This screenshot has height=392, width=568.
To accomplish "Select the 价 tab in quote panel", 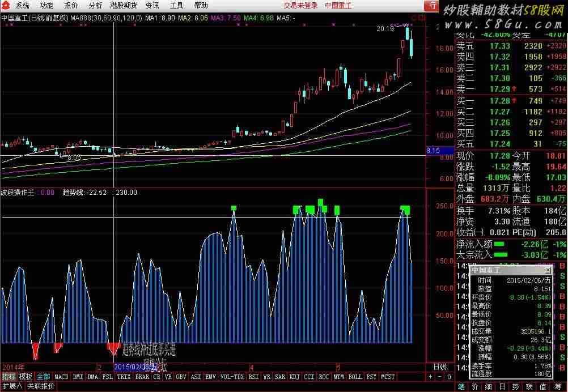I will click(x=475, y=387).
